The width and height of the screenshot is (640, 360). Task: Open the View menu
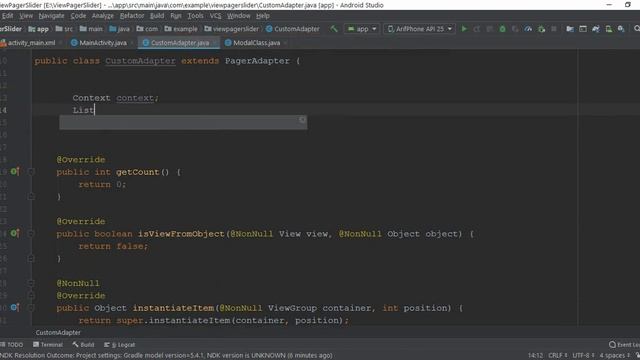click(x=26, y=16)
